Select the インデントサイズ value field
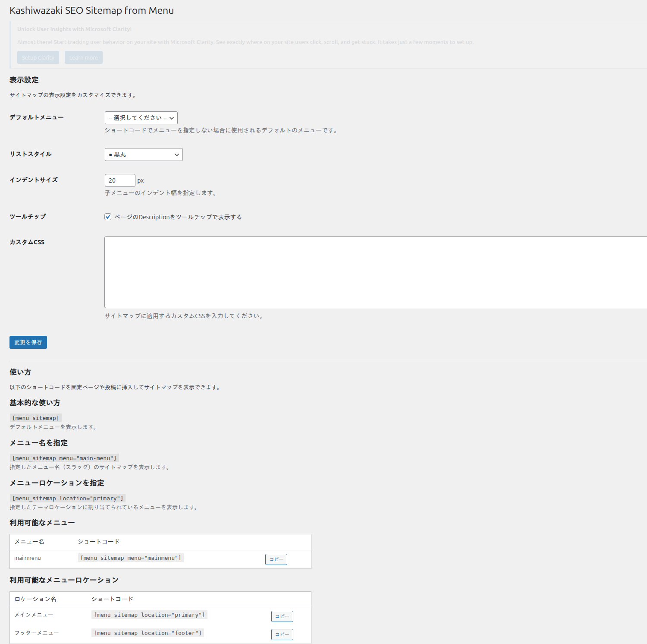Viewport: 647px width, 644px height. (x=120, y=180)
